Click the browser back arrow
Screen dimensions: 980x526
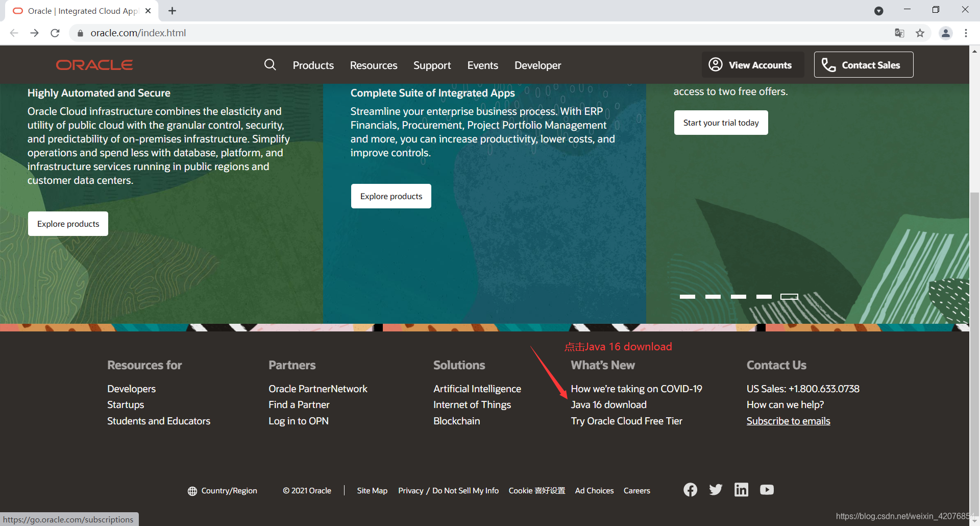tap(14, 33)
